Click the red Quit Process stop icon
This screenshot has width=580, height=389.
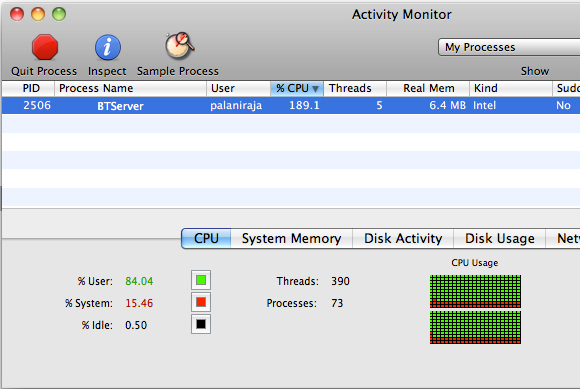click(x=45, y=47)
